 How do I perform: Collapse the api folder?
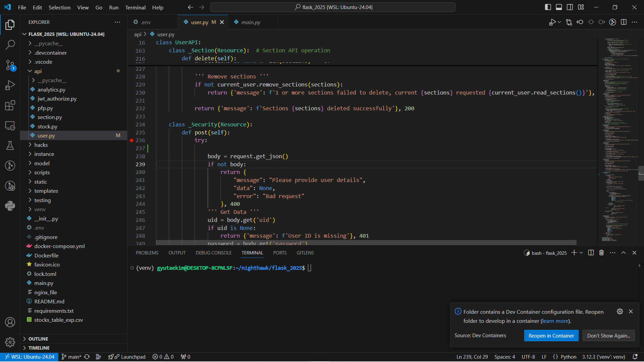tap(38, 71)
